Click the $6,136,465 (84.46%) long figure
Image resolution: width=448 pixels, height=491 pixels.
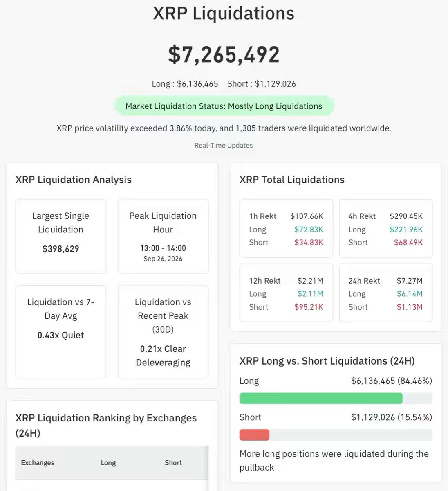click(x=392, y=381)
